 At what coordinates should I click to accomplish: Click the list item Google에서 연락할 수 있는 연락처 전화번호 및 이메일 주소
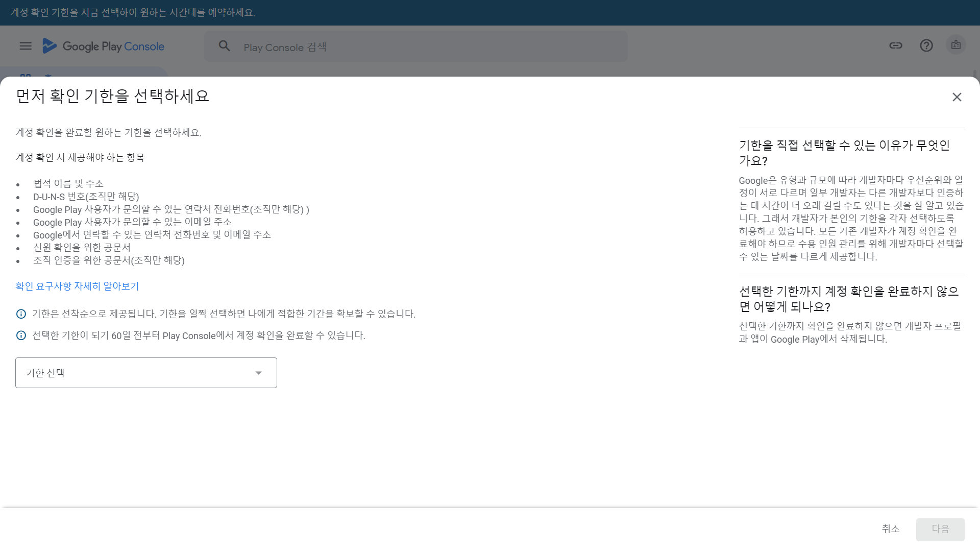[x=152, y=235]
